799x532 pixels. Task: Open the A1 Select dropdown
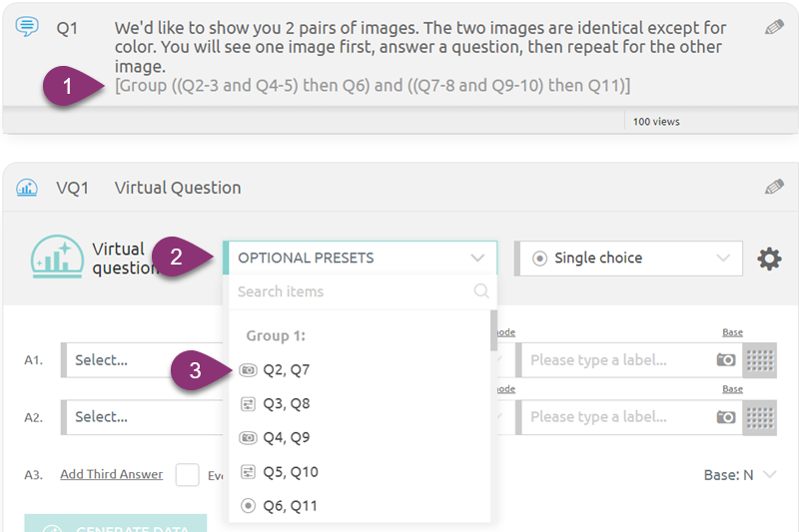pyautogui.click(x=143, y=360)
